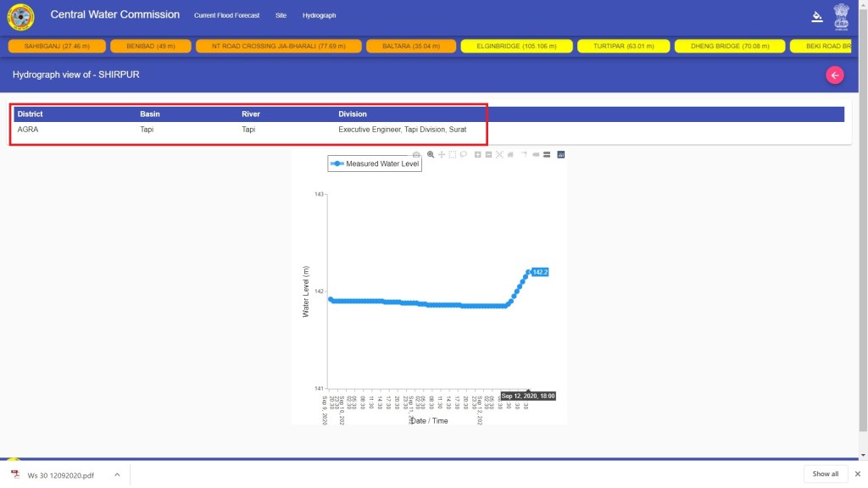Click the SAHIBGANJ (27.46 m) station button
The width and height of the screenshot is (868, 488).
[x=57, y=46]
